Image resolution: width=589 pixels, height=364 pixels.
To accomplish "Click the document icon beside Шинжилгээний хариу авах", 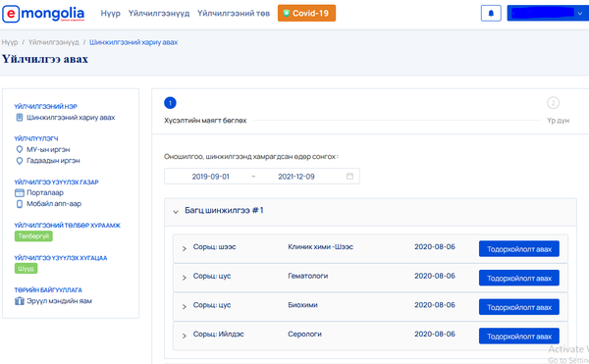I will click(20, 118).
